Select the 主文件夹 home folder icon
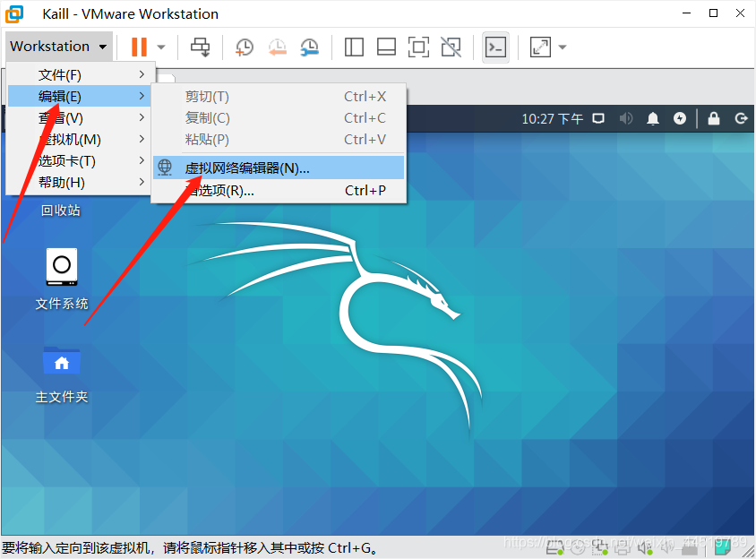Viewport: 756px width, 559px height. (x=62, y=360)
